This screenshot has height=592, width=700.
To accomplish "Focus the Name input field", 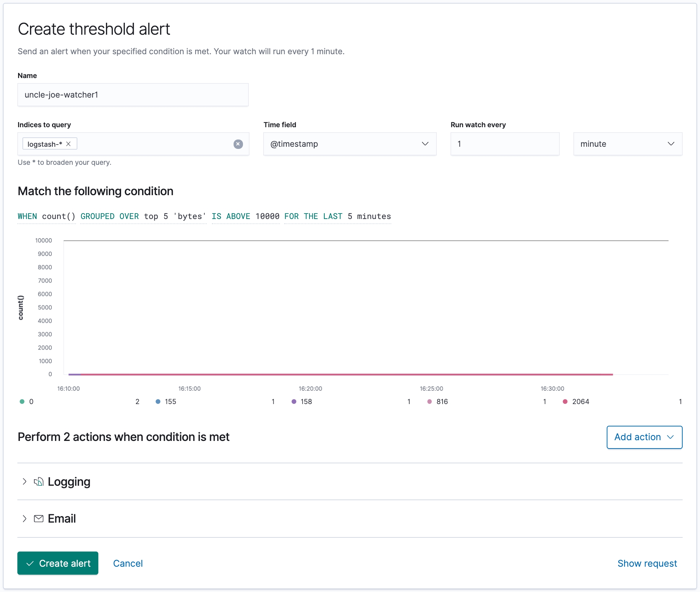I will click(x=133, y=95).
